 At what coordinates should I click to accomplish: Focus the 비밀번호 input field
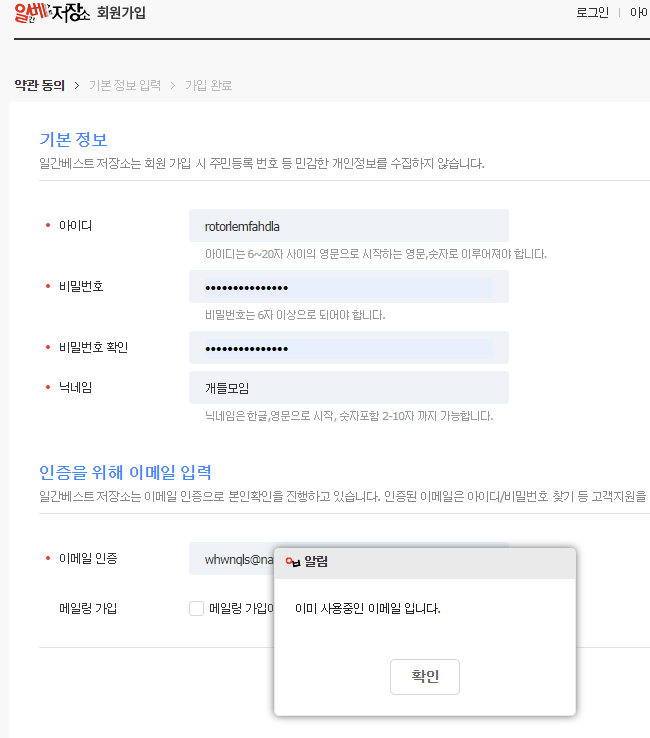pos(348,287)
